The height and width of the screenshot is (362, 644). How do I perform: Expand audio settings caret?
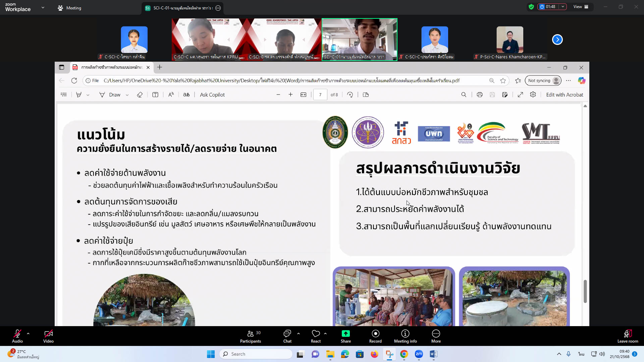point(28,334)
